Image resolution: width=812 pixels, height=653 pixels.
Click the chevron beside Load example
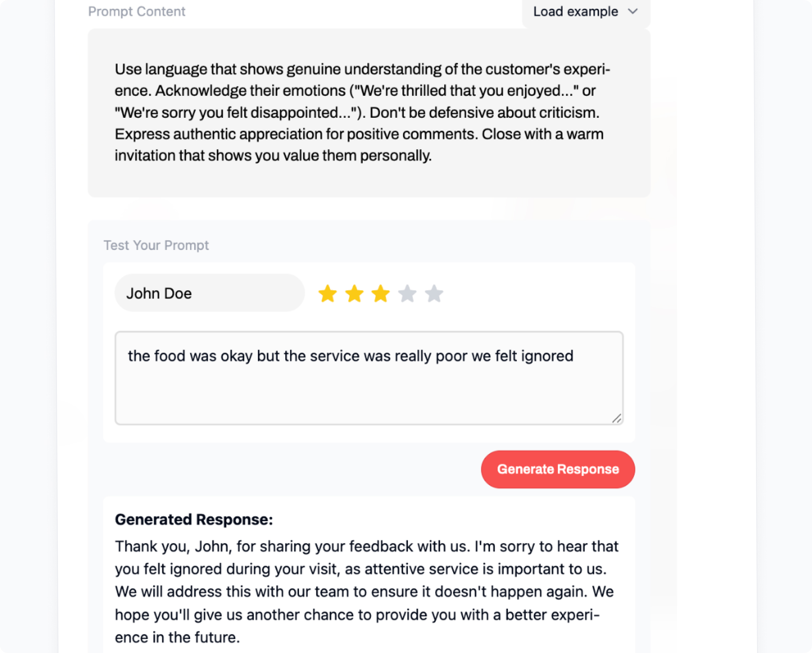point(633,12)
